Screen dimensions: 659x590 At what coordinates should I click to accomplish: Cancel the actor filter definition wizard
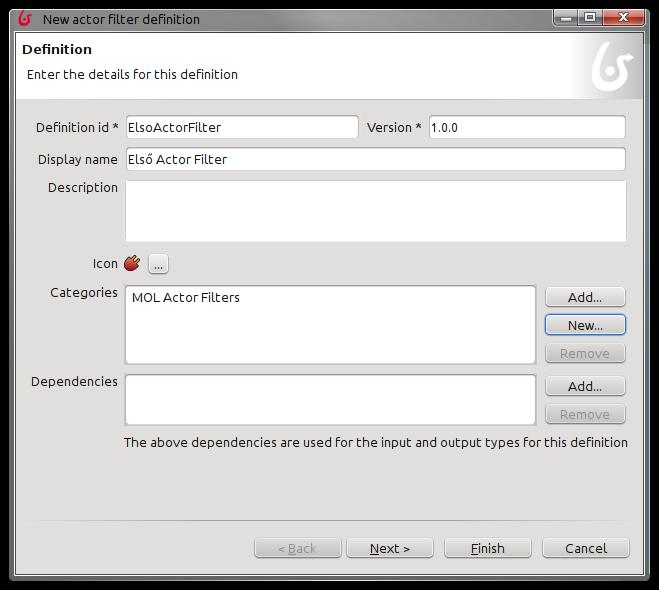(586, 548)
